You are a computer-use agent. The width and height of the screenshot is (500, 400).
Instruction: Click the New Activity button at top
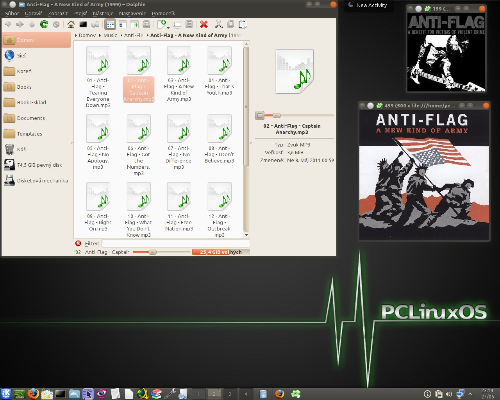point(368,5)
